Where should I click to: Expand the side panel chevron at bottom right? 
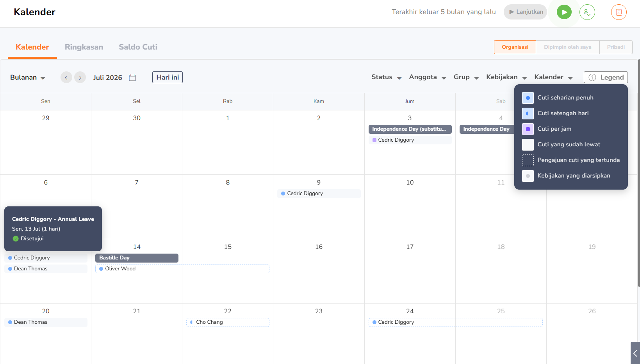point(635,353)
